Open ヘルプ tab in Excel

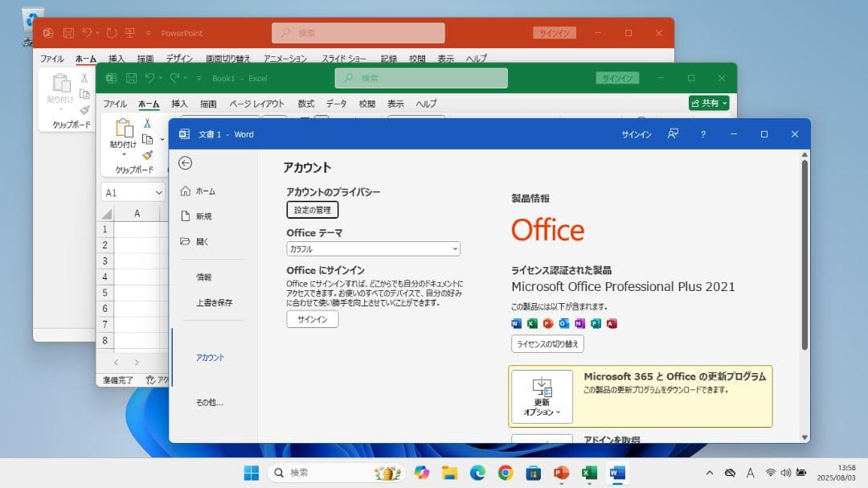(x=426, y=104)
